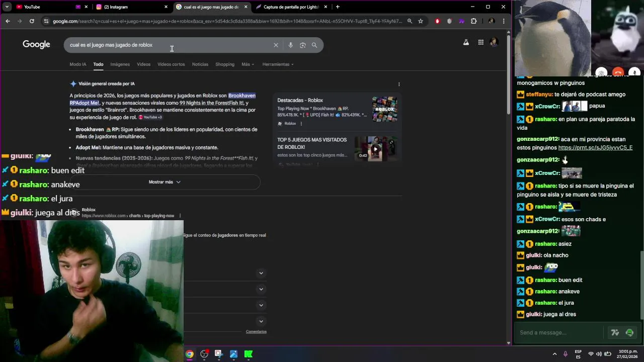Click the Send a message chat field
This screenshot has height=362, width=644.
pos(559,332)
